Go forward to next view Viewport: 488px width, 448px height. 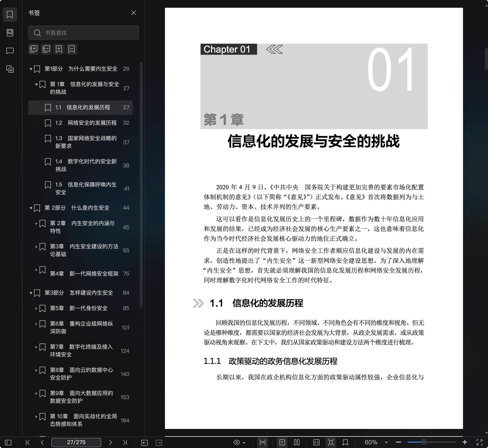[x=159, y=443]
